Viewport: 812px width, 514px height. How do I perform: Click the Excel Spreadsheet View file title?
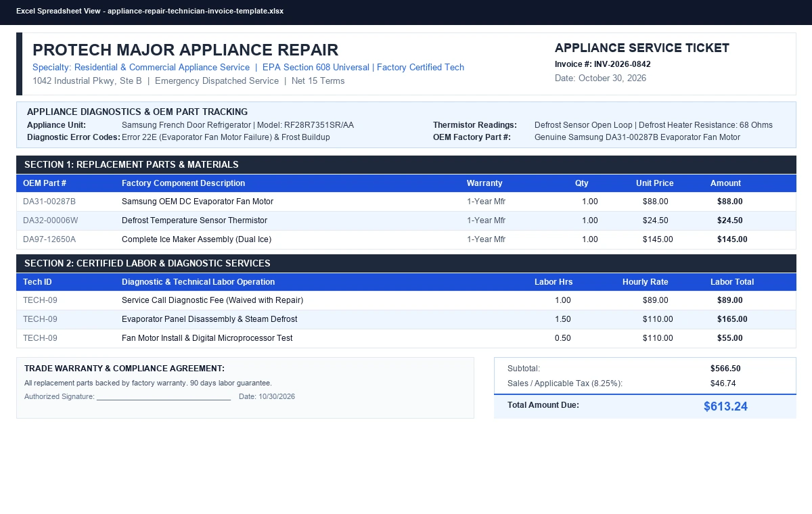pos(150,11)
